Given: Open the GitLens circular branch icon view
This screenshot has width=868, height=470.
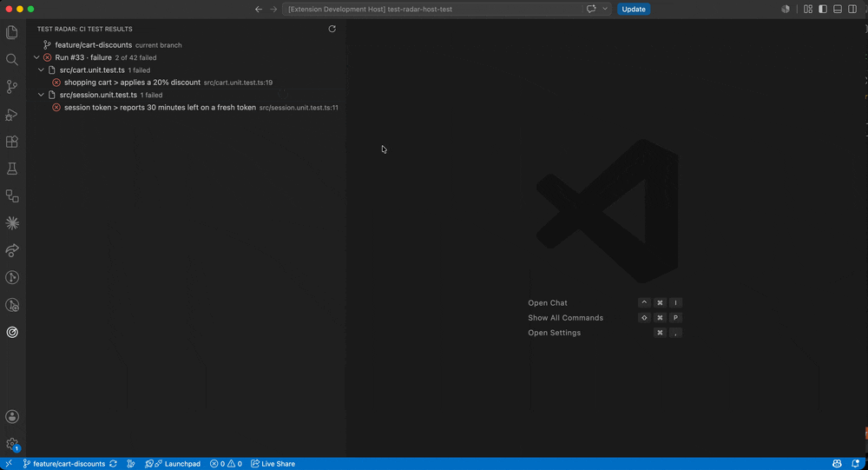Looking at the screenshot, I should pos(11,277).
